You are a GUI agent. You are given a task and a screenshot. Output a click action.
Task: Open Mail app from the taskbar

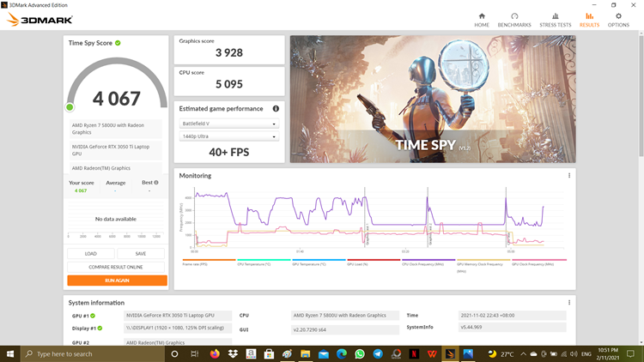pos(323,353)
